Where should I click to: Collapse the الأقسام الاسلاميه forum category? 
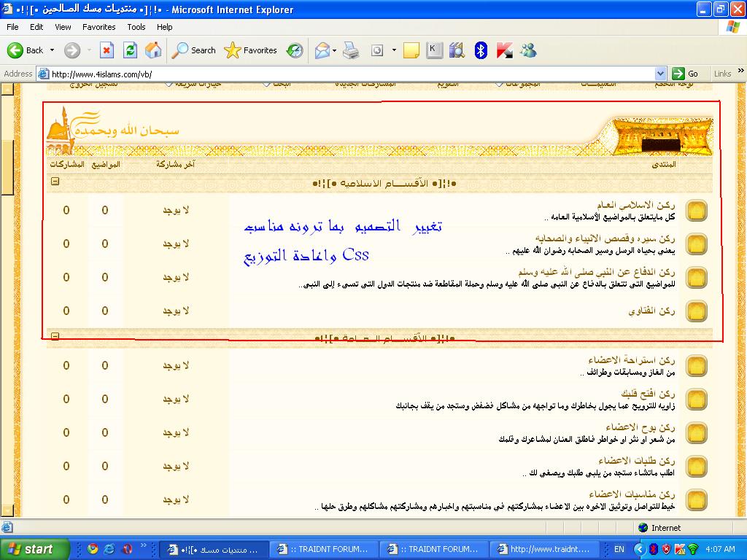pos(55,182)
